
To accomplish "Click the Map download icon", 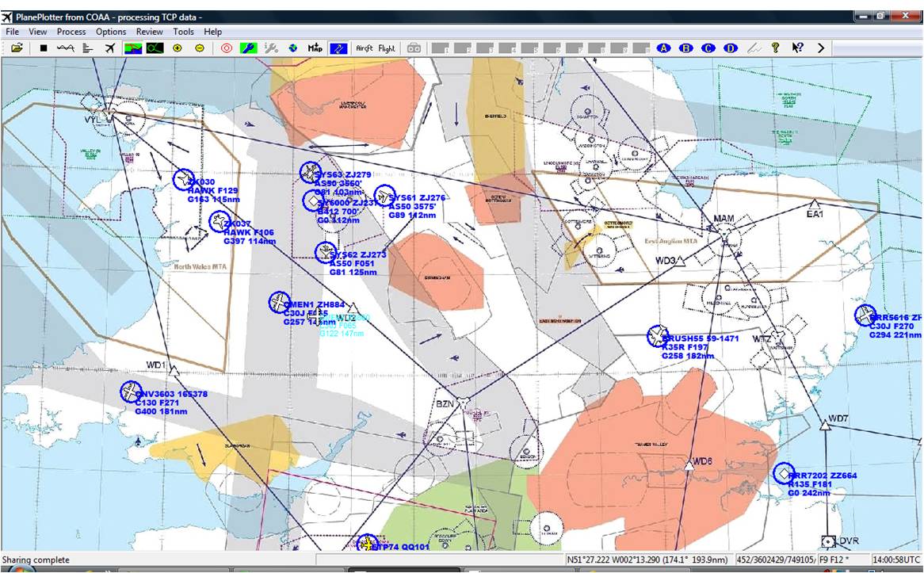I will pos(315,48).
